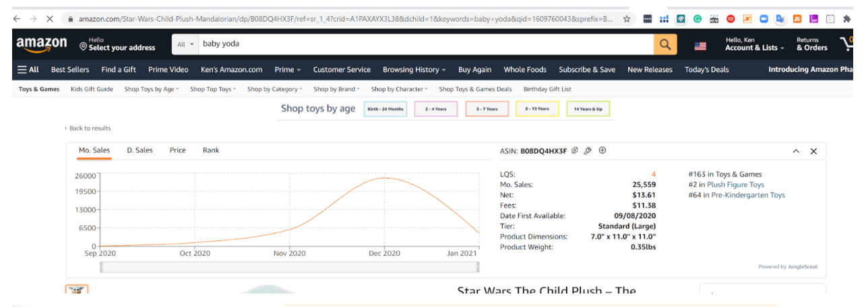Select the 5 - 7 Years age box

tap(487, 108)
